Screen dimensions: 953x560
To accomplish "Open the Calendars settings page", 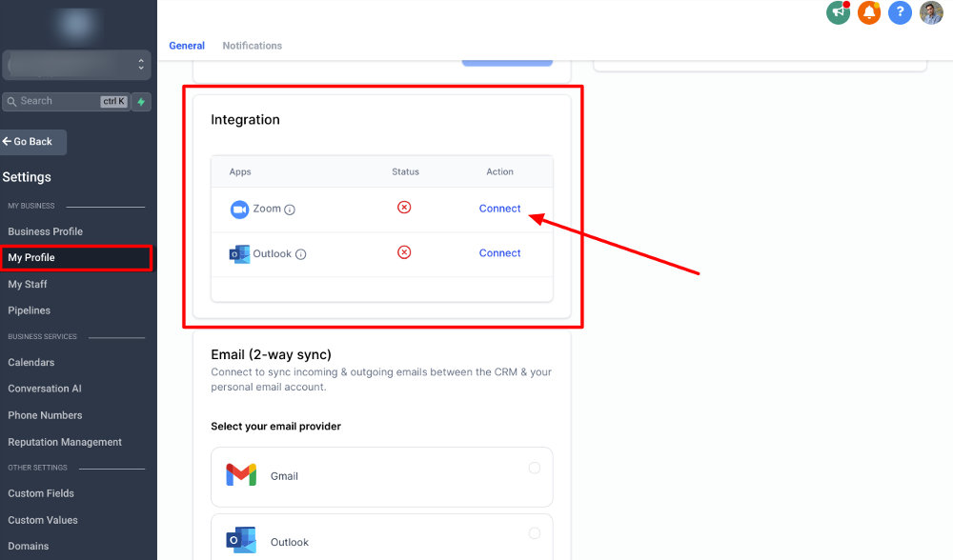I will pyautogui.click(x=31, y=363).
